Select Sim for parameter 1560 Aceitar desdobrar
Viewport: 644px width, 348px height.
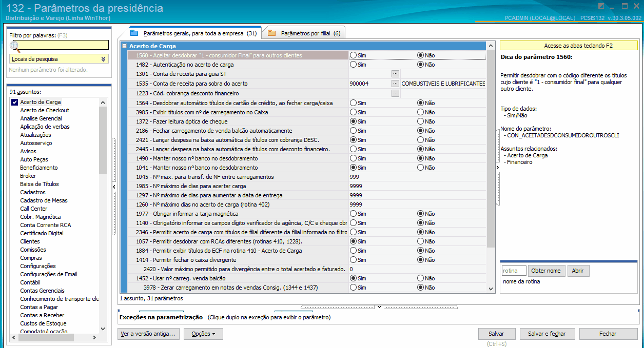354,55
